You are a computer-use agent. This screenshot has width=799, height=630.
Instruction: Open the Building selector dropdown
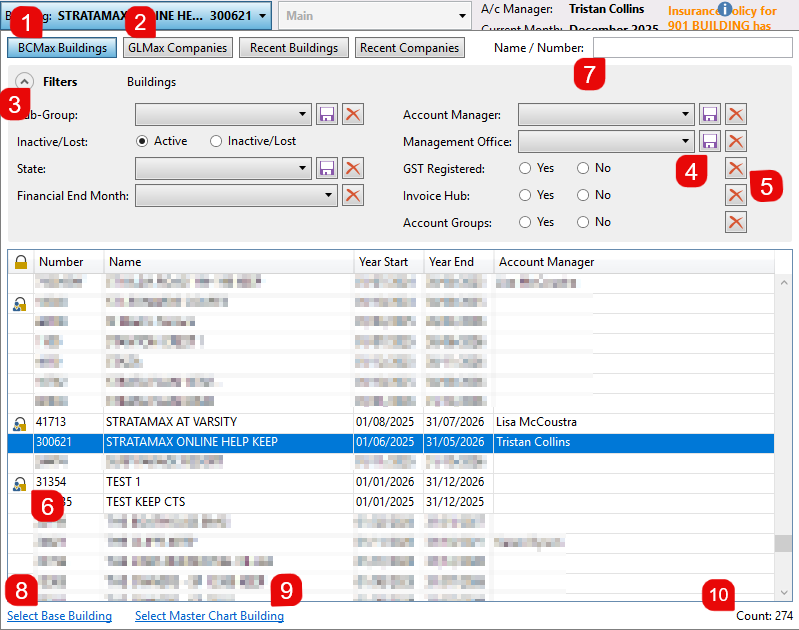pos(136,16)
